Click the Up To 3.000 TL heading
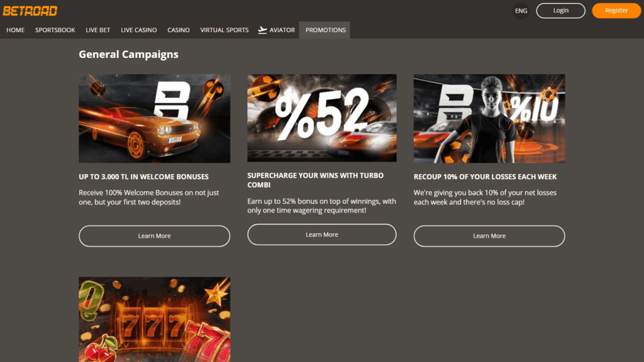644x362 pixels. (x=143, y=177)
